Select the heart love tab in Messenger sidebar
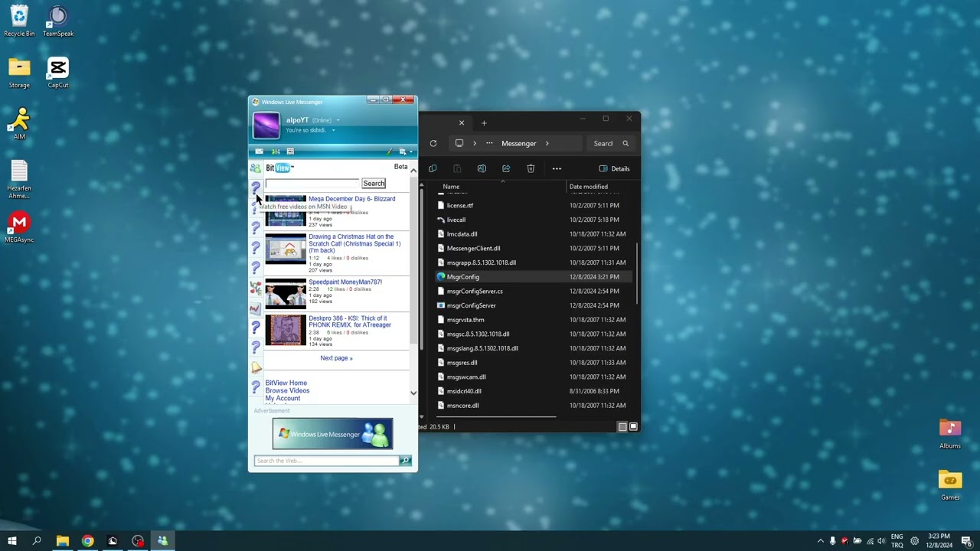Image resolution: width=980 pixels, height=551 pixels. pos(256,289)
